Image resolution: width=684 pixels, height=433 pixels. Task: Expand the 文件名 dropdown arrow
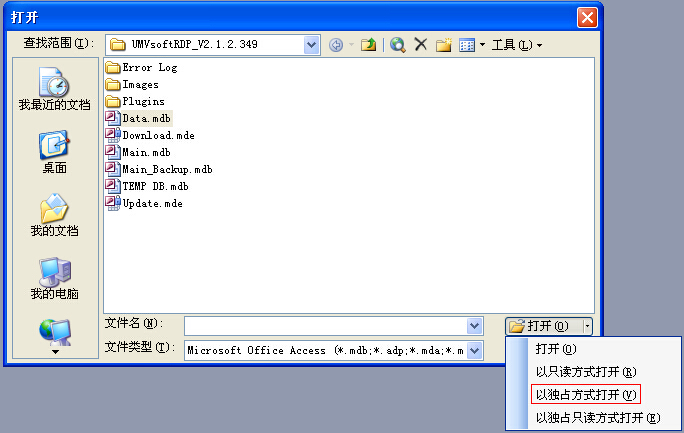474,326
